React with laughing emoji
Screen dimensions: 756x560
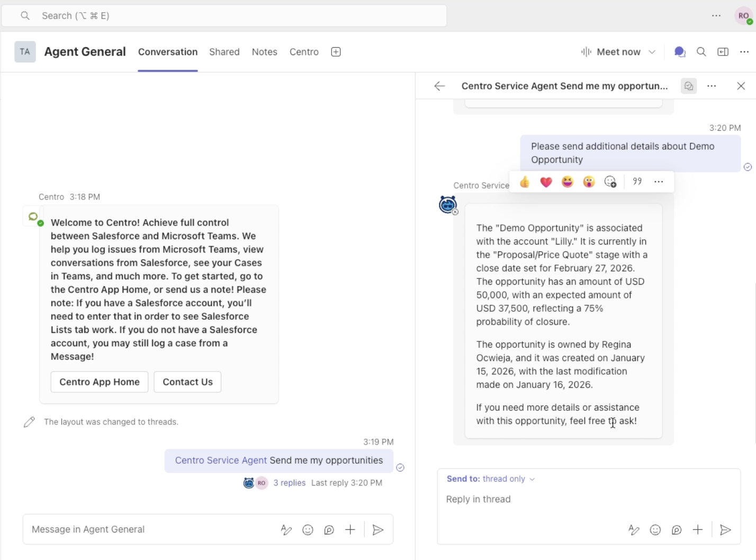pyautogui.click(x=568, y=182)
